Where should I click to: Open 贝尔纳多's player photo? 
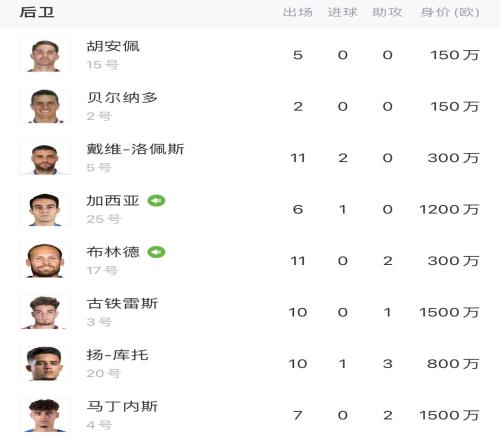tap(45, 106)
